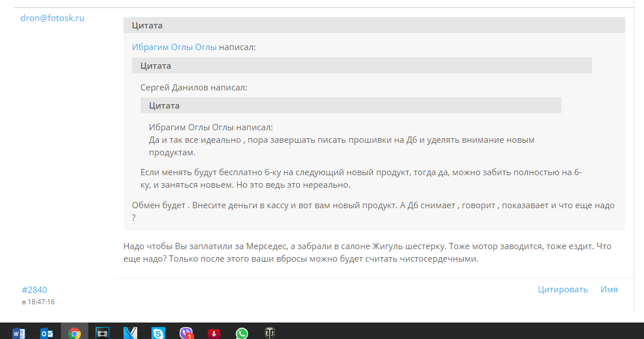Click the quoted text starting Обмен будет
644x339 pixels.
point(373,212)
